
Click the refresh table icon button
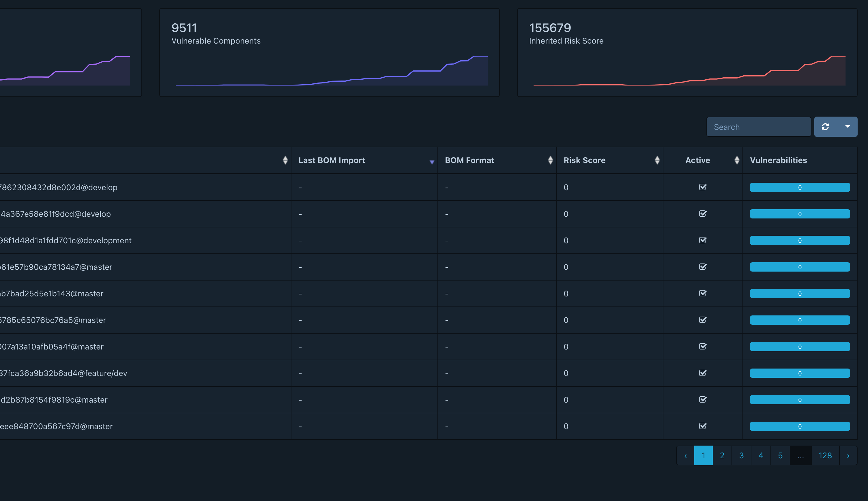pyautogui.click(x=825, y=127)
